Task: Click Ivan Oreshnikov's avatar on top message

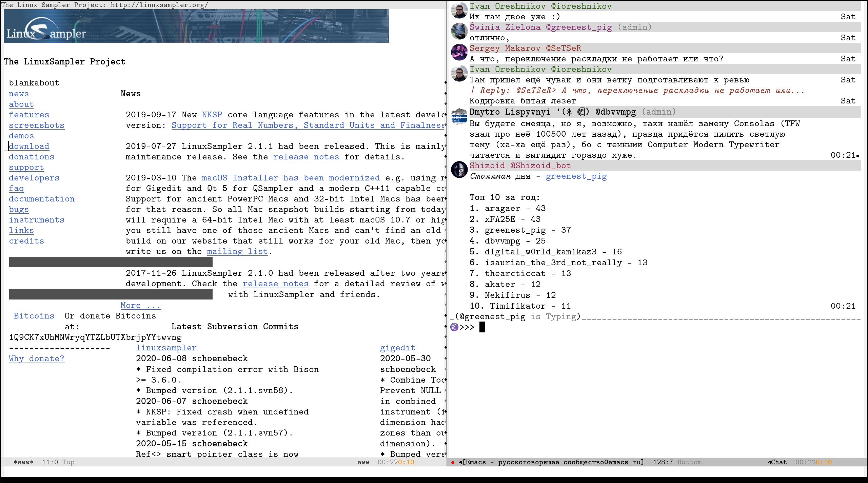Action: click(459, 10)
